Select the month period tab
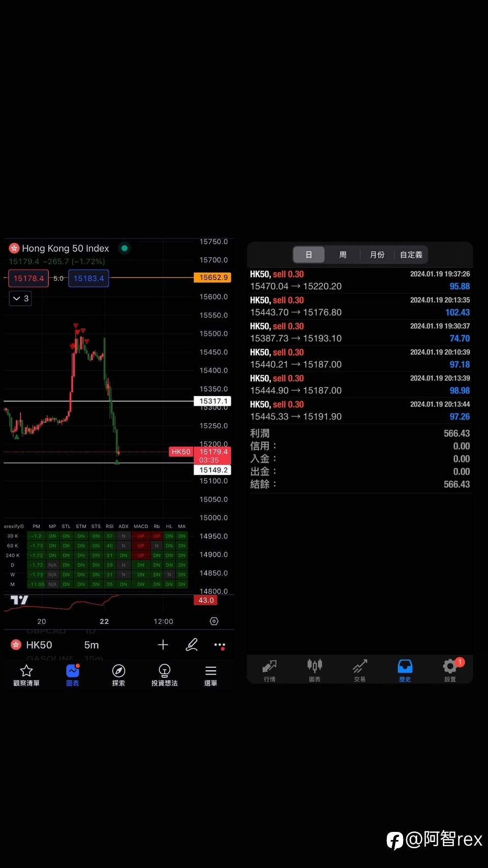 tap(377, 255)
